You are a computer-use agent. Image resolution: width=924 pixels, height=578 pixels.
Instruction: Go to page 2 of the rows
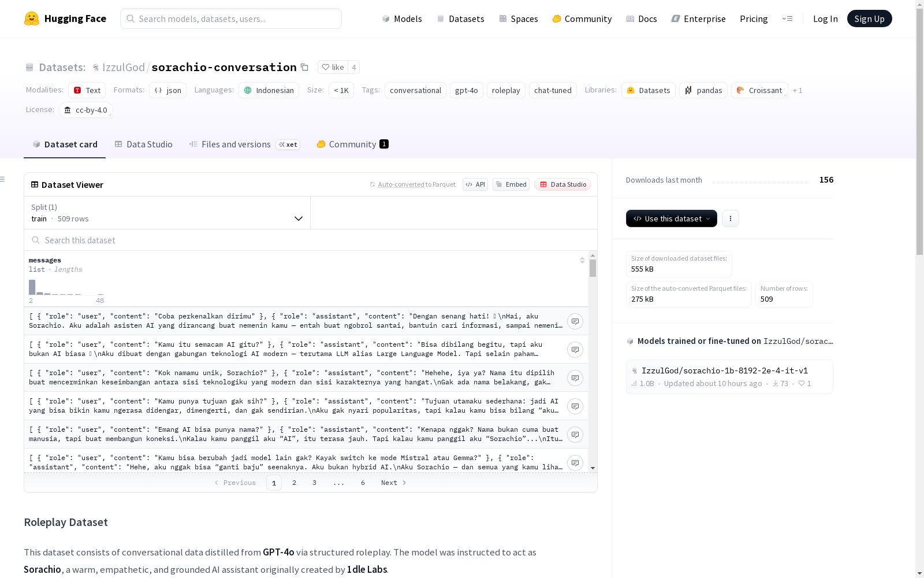point(294,483)
